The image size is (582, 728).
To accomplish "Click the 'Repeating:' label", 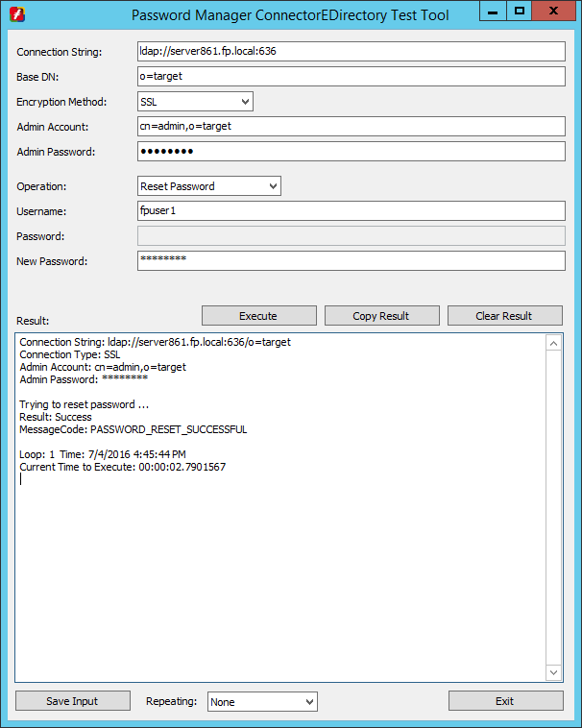I will coord(171,701).
